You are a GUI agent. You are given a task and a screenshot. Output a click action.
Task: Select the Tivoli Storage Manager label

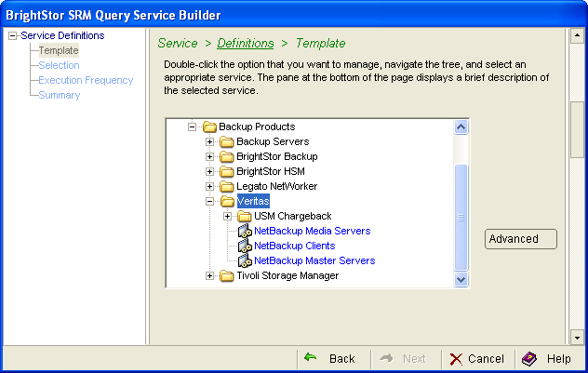coord(287,276)
